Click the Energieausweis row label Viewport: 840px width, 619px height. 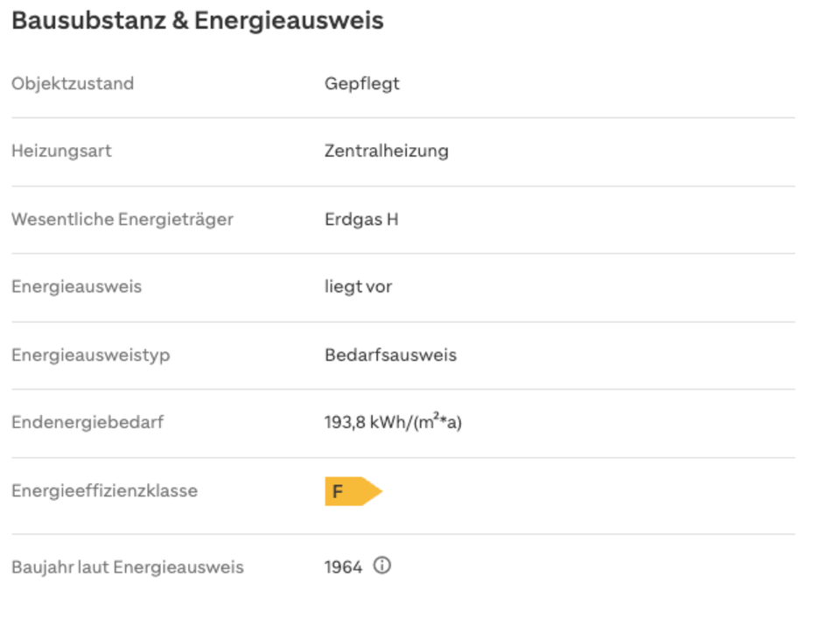click(76, 287)
